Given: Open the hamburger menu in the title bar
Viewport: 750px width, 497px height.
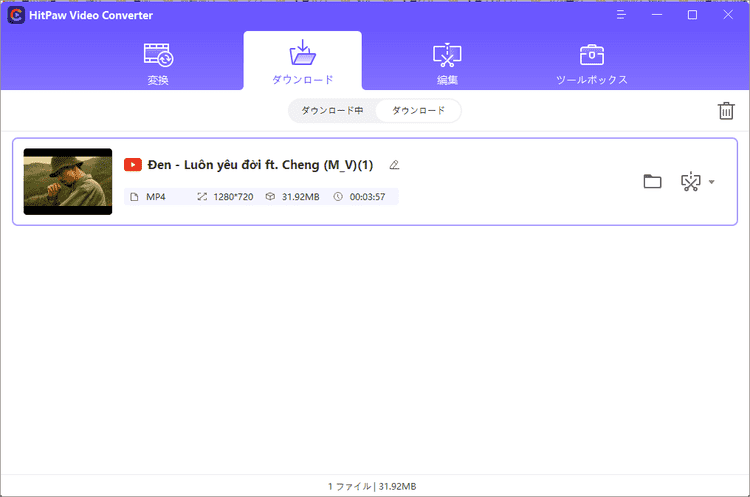Looking at the screenshot, I should click(x=621, y=15).
